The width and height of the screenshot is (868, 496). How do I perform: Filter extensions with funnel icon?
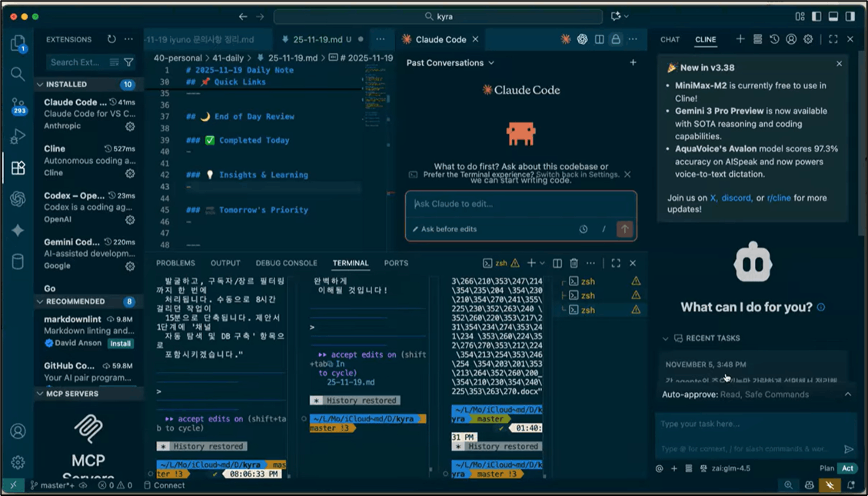[128, 62]
